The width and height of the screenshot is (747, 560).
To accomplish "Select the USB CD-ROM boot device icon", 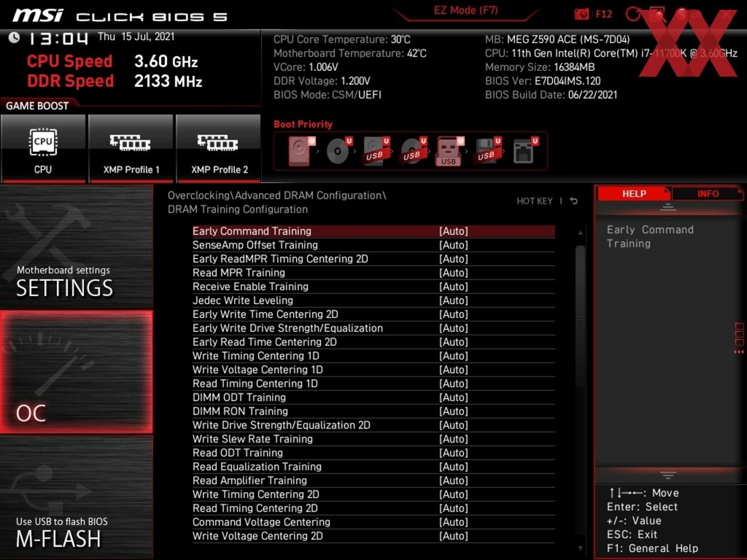I will point(414,150).
